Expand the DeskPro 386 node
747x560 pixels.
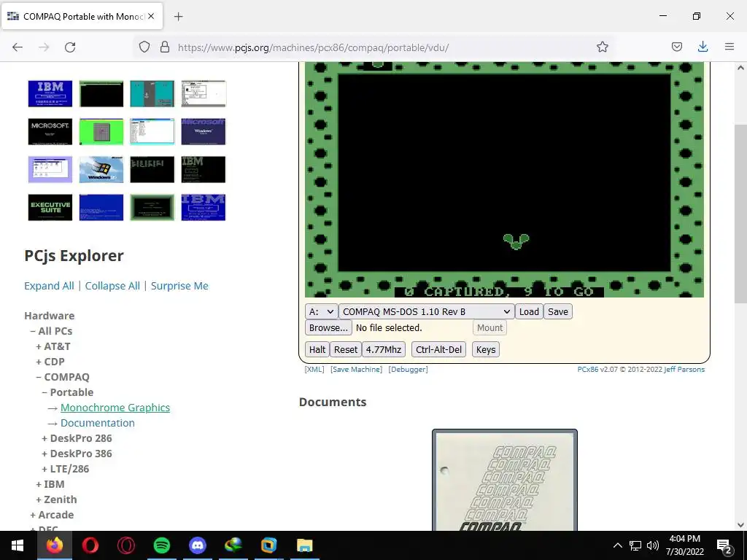77,454
